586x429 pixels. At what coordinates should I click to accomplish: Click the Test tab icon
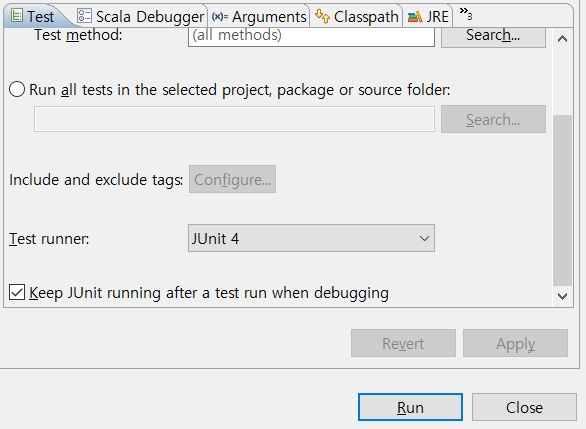point(16,16)
